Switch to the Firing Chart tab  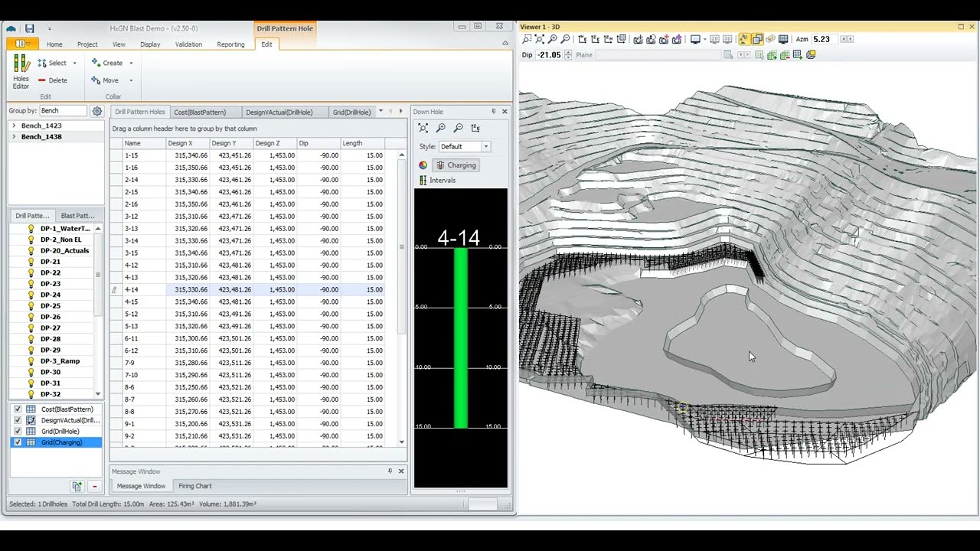(x=195, y=486)
